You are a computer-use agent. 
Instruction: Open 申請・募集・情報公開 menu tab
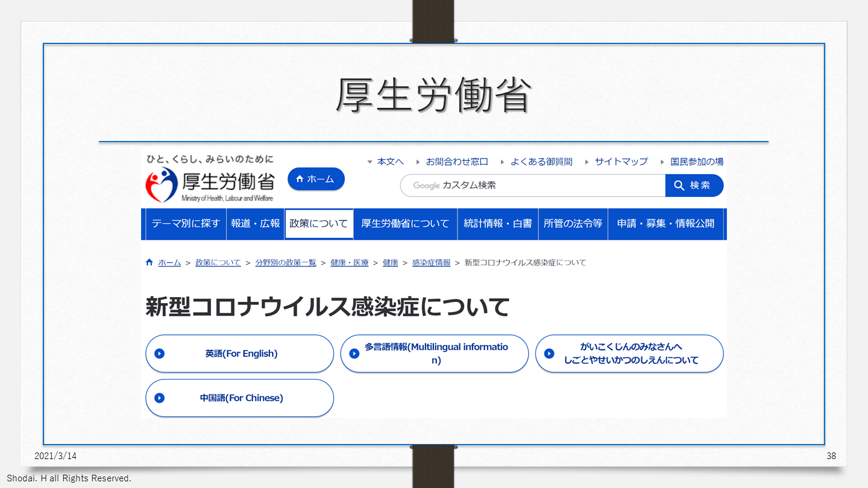(x=665, y=224)
